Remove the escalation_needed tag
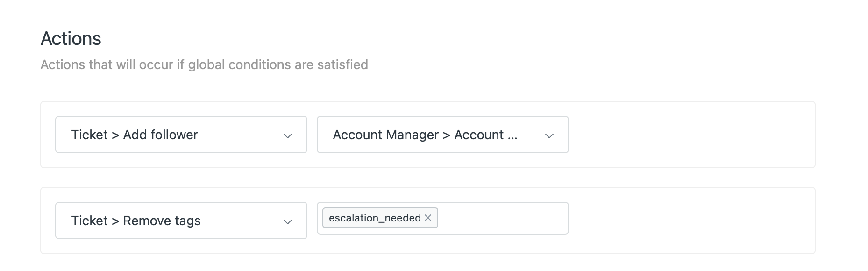The width and height of the screenshot is (868, 271). click(428, 218)
